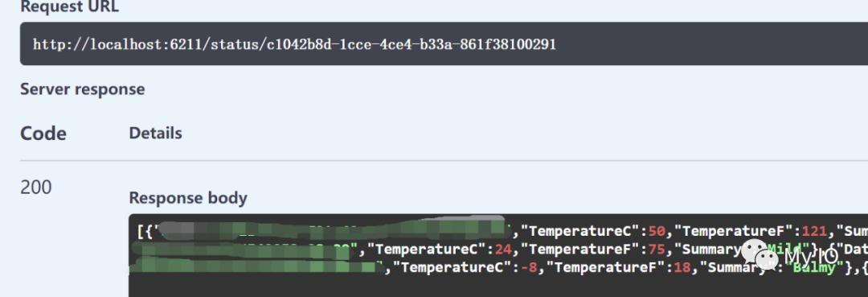Select the localhost request URL box
This screenshot has height=297, width=868.
[x=444, y=43]
